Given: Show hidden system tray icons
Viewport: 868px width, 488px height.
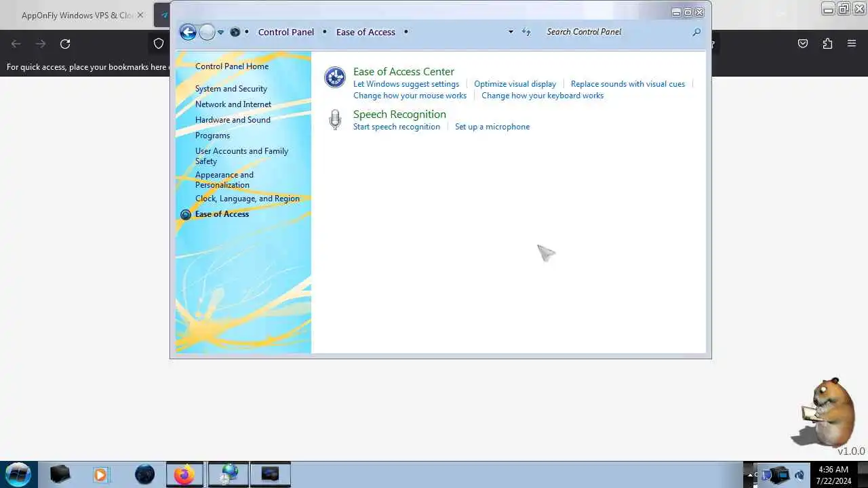Looking at the screenshot, I should coord(749,474).
